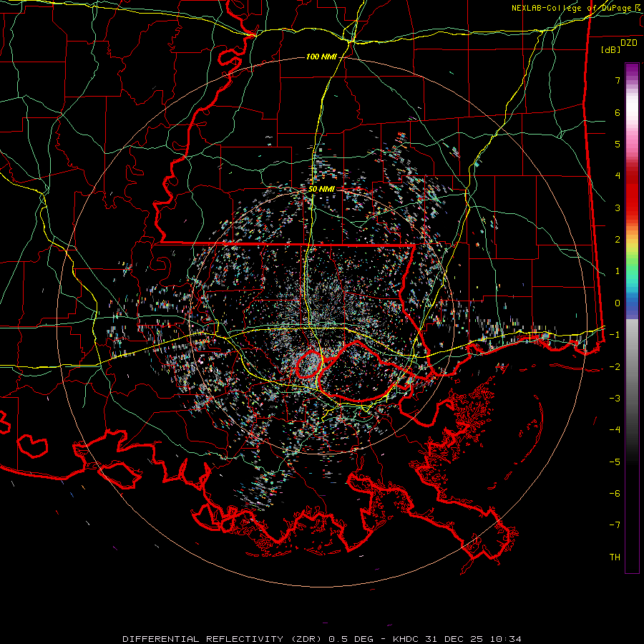Click the [dB] unit label
644x644 pixels.
coord(611,50)
